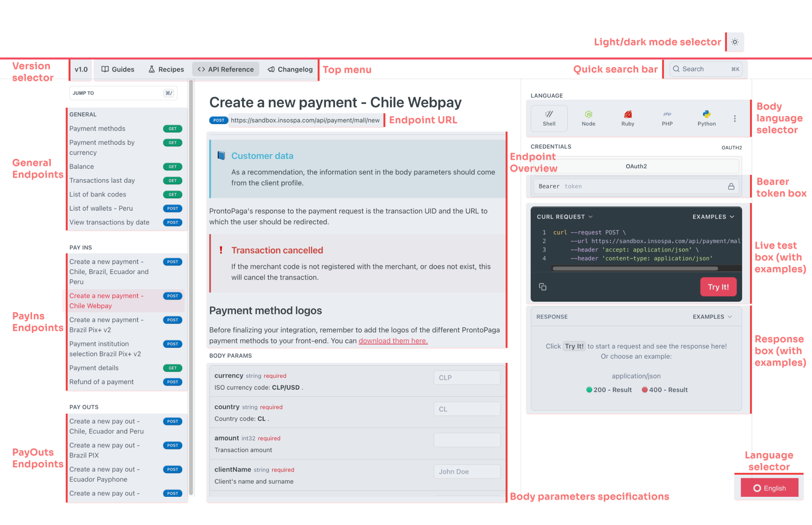Click the Try It! button
The image size is (812, 525).
(x=718, y=287)
